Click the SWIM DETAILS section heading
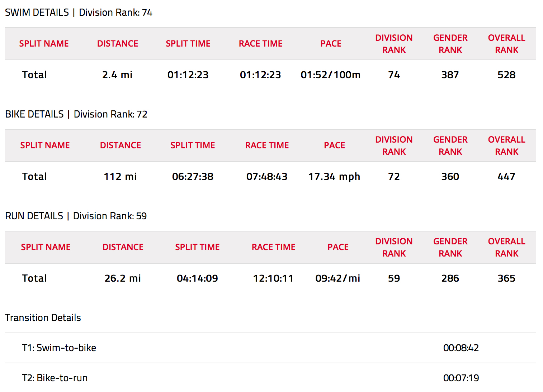This screenshot has width=543, height=392. pyautogui.click(x=79, y=13)
